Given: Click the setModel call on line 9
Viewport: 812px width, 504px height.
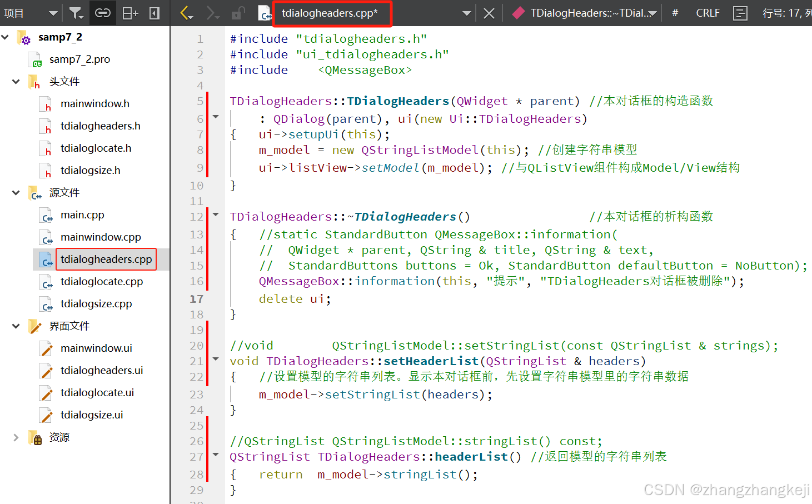Looking at the screenshot, I should coord(390,168).
